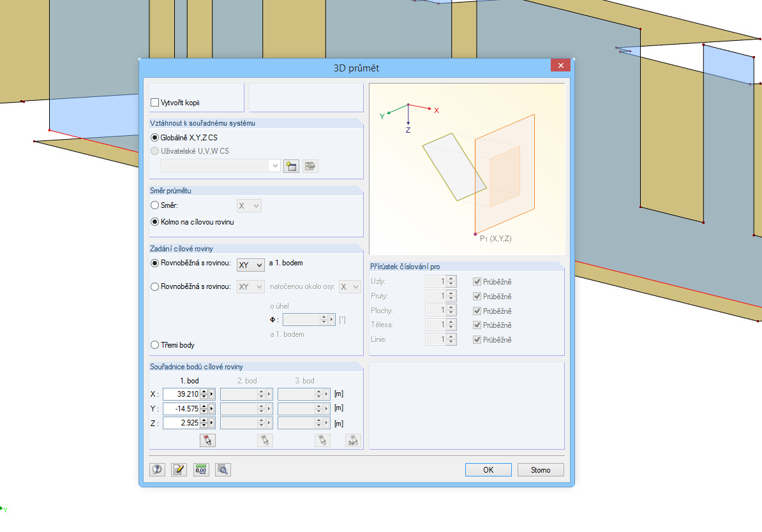Toggle Průběžně checkbox for Pruty
This screenshot has height=532, width=762.
(477, 297)
